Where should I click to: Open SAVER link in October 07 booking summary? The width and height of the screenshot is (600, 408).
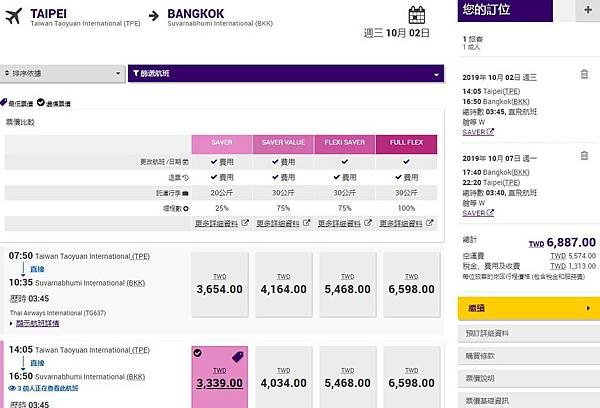tap(478, 213)
